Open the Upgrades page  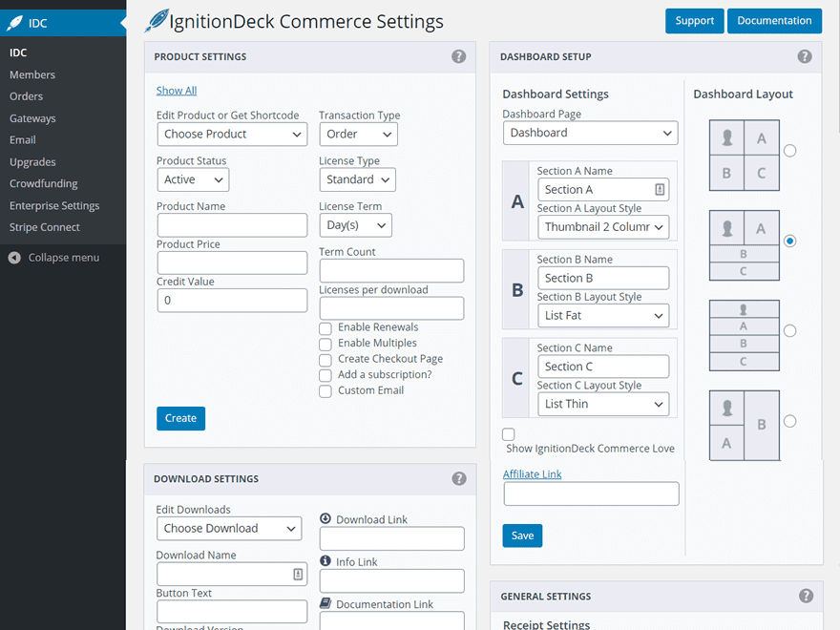[x=32, y=161]
